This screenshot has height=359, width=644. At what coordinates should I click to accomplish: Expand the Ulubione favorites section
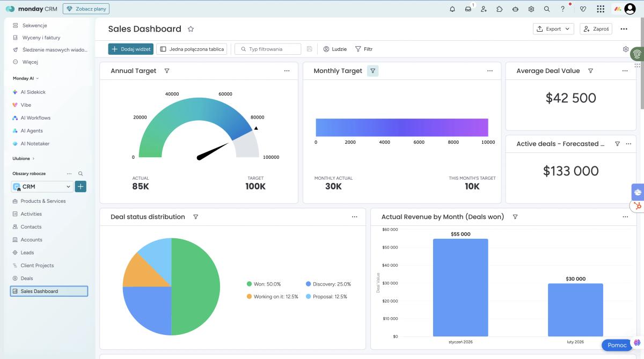tap(23, 158)
